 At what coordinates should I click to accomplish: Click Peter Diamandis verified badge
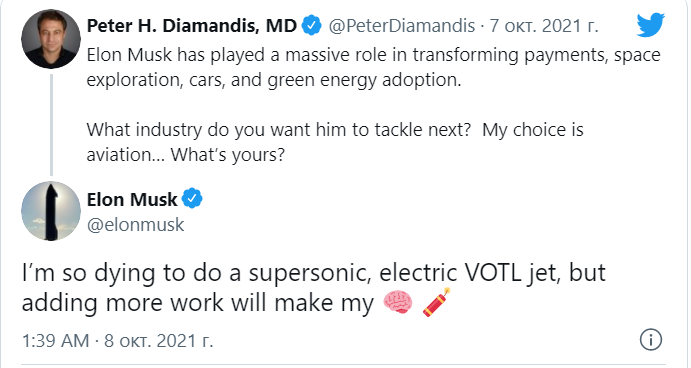pyautogui.click(x=312, y=25)
